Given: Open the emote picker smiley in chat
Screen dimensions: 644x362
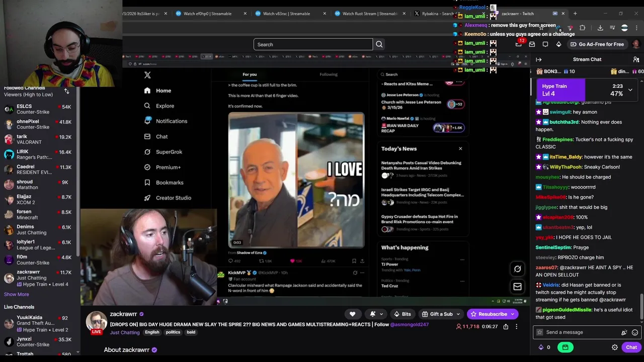Looking at the screenshot, I should pos(635,332).
